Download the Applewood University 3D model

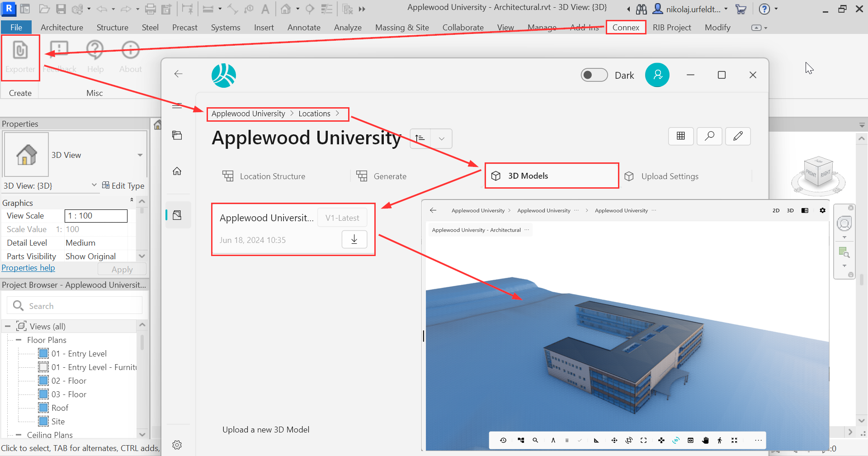tap(354, 239)
